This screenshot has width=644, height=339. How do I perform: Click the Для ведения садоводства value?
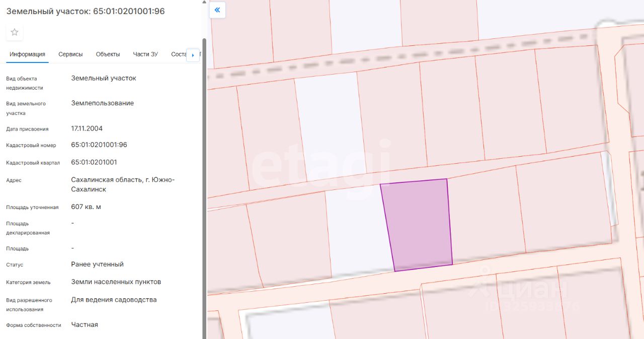pos(114,300)
